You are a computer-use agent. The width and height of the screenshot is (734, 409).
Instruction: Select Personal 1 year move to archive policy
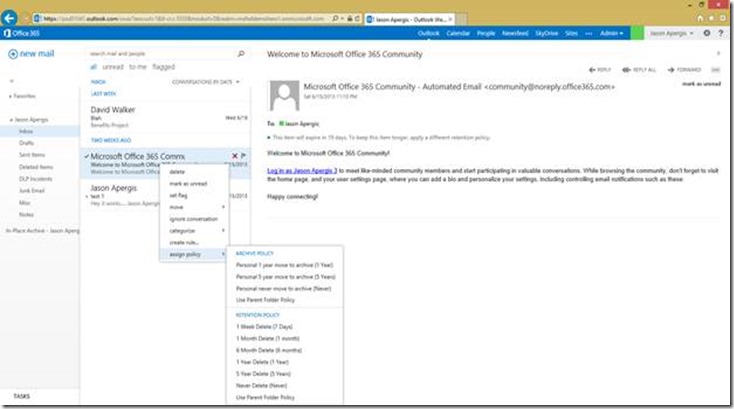point(285,265)
